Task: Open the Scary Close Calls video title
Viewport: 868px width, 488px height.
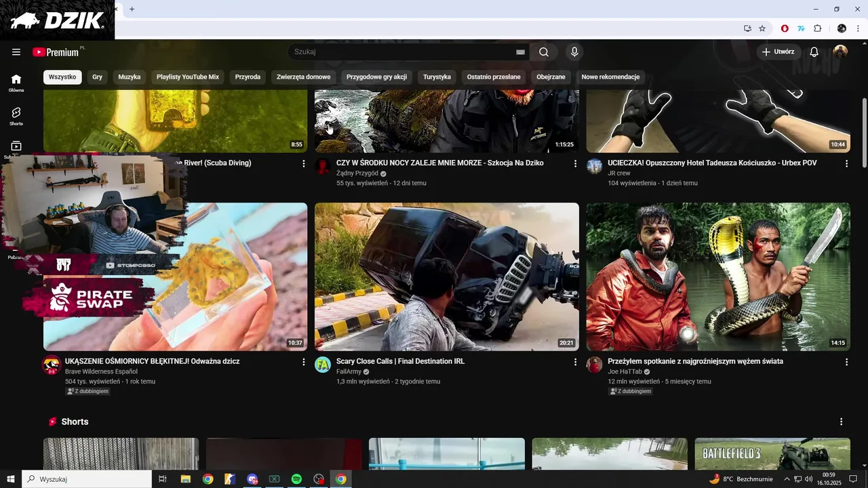Action: [400, 361]
